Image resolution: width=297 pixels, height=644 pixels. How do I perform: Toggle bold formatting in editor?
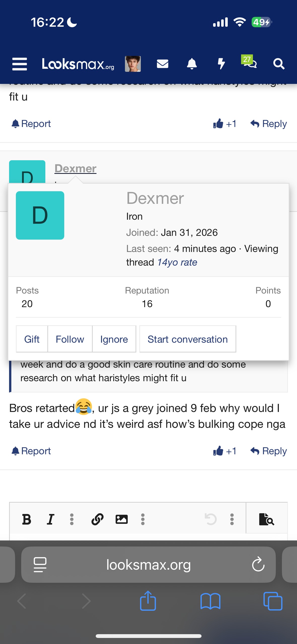pos(26,519)
